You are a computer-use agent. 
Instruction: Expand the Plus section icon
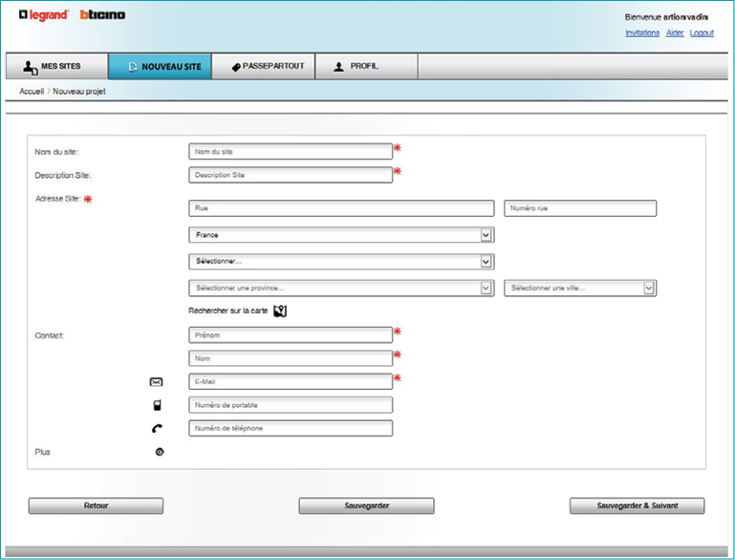point(159,452)
